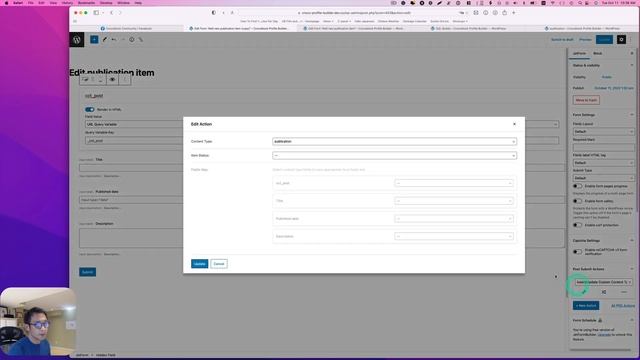The image size is (640, 360).
Task: Click the Submit button on the form
Action: [x=87, y=272]
